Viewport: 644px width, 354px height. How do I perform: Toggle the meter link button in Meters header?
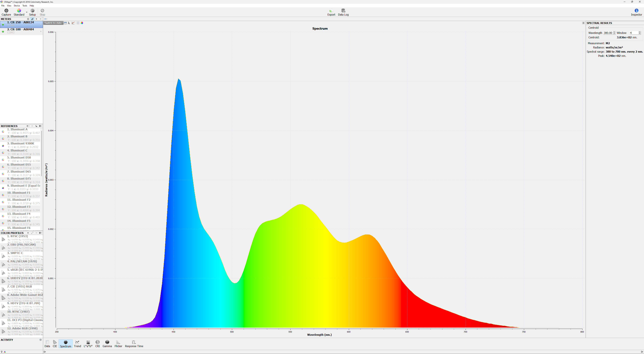click(32, 19)
